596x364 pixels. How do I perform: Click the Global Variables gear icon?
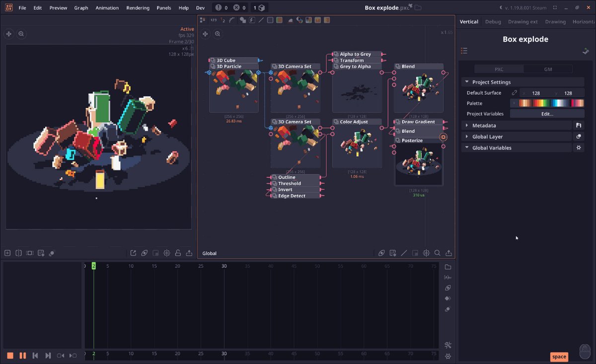pyautogui.click(x=579, y=147)
